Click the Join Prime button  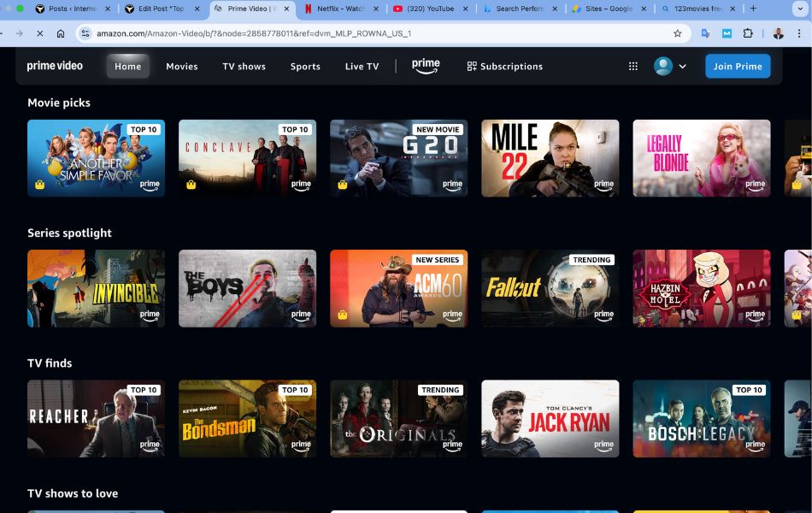(x=738, y=67)
